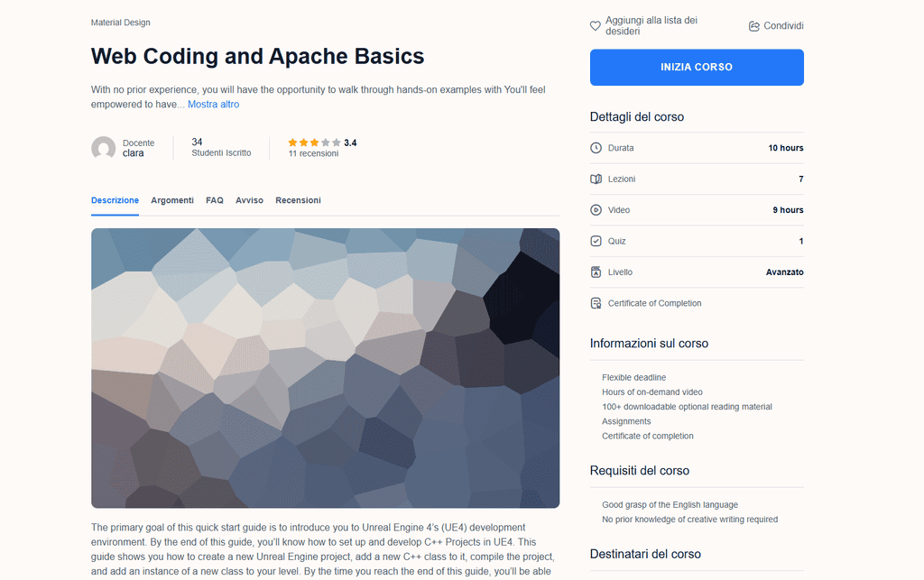The image size is (924, 580).
Task: Expand description with Mostra altro
Action: coord(213,105)
